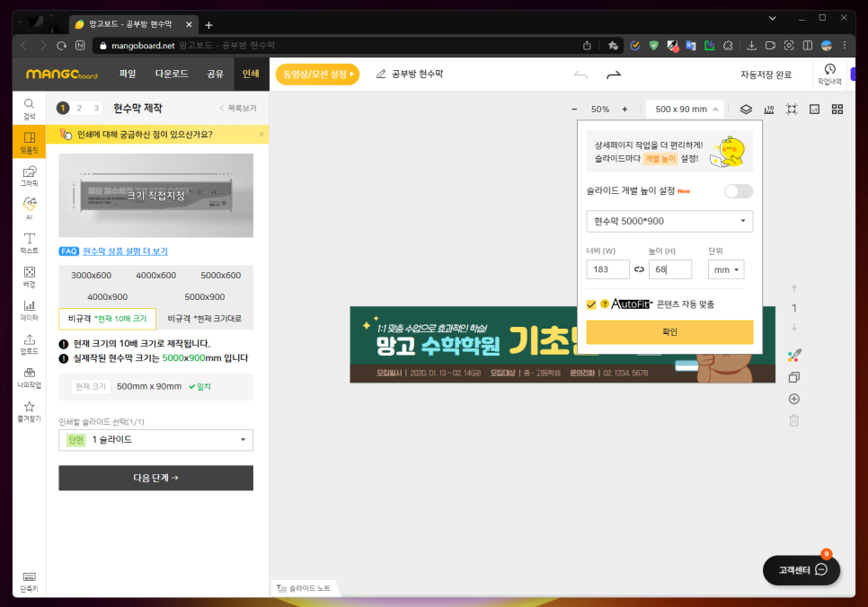Select the 인쇄 menu tab
The image size is (868, 607).
251,74
